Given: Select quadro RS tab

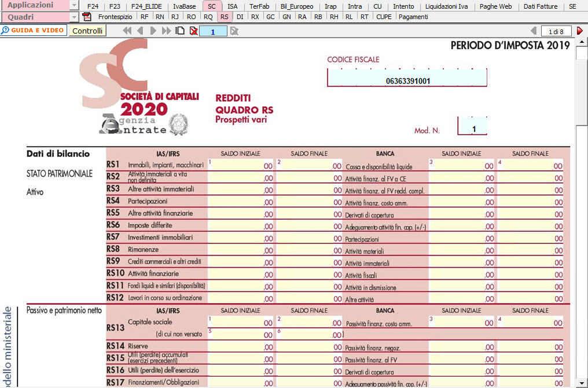Looking at the screenshot, I should (x=224, y=17).
